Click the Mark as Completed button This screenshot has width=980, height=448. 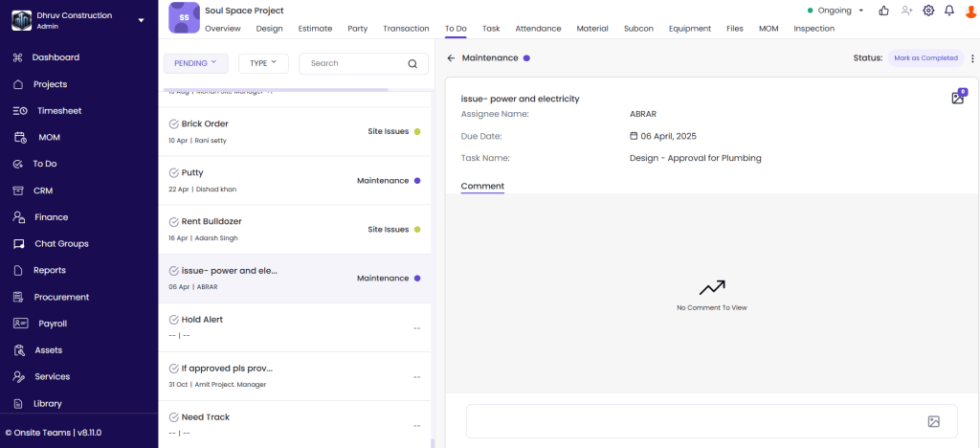click(924, 58)
